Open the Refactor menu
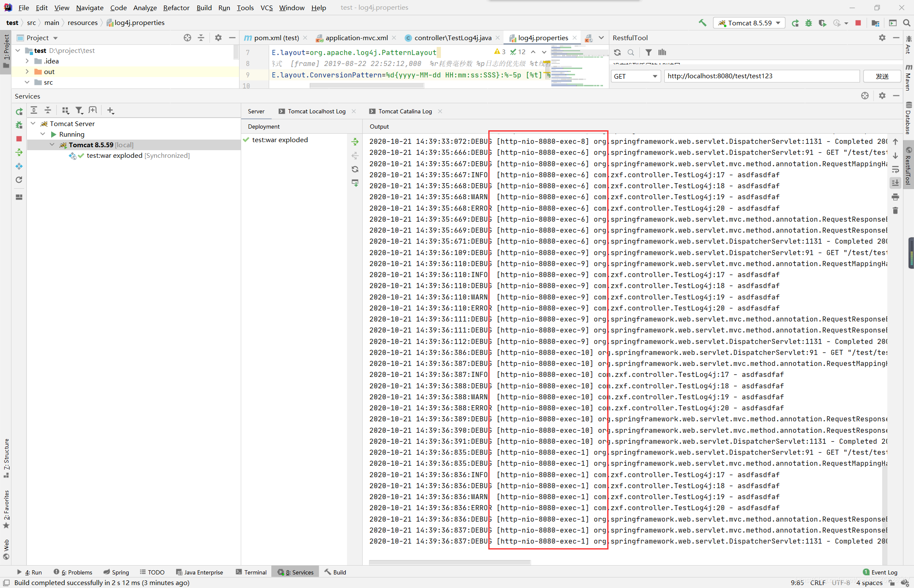This screenshot has height=588, width=914. 176,8
